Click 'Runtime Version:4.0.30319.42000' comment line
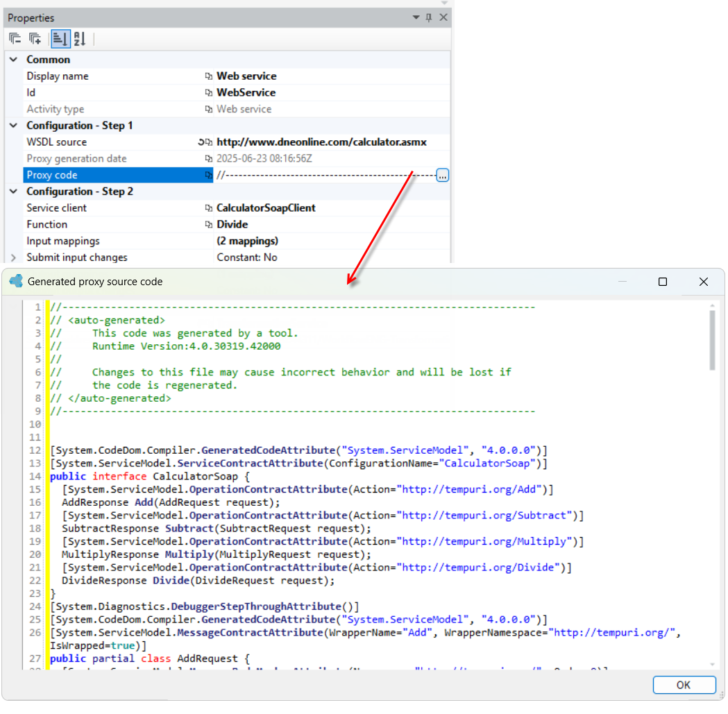Screen dimensions: 728x714 (186, 346)
